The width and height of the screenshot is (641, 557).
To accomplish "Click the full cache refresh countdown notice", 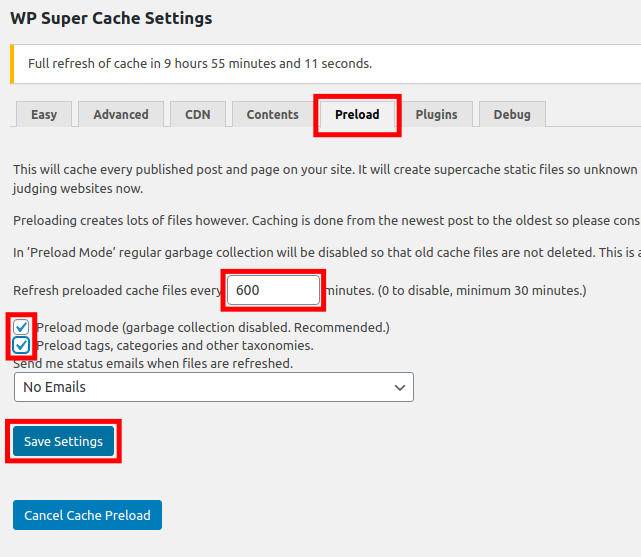I will pyautogui.click(x=200, y=63).
